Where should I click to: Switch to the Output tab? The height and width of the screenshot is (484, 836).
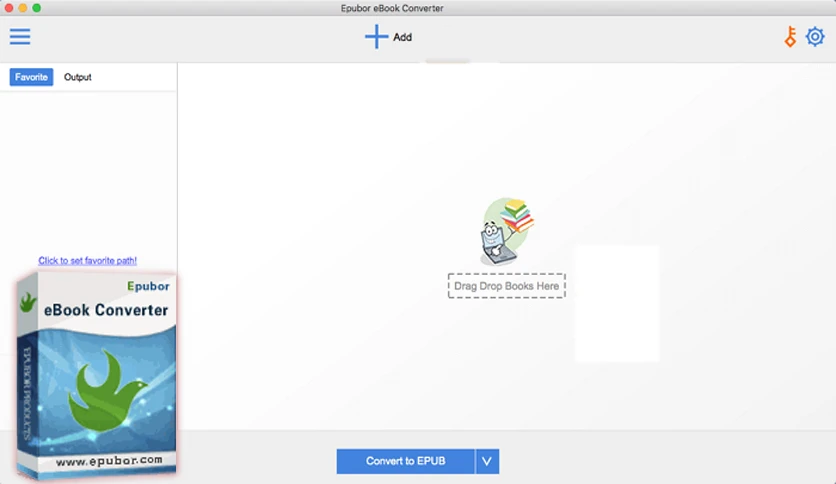click(78, 77)
